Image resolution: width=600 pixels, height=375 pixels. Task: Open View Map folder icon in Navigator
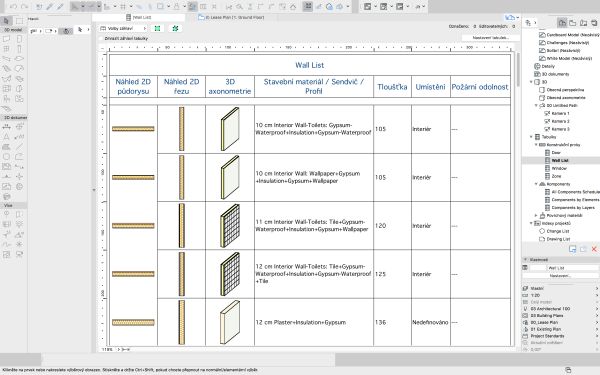point(573,23)
